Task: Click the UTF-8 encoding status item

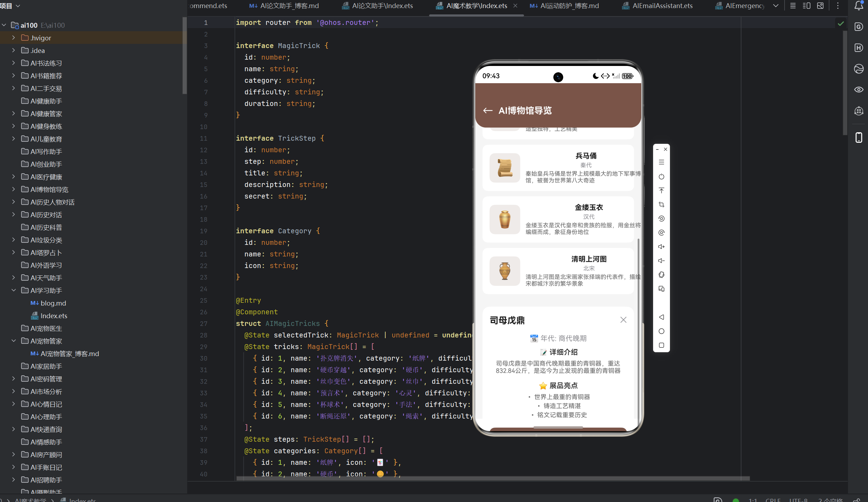Action: coord(798,500)
